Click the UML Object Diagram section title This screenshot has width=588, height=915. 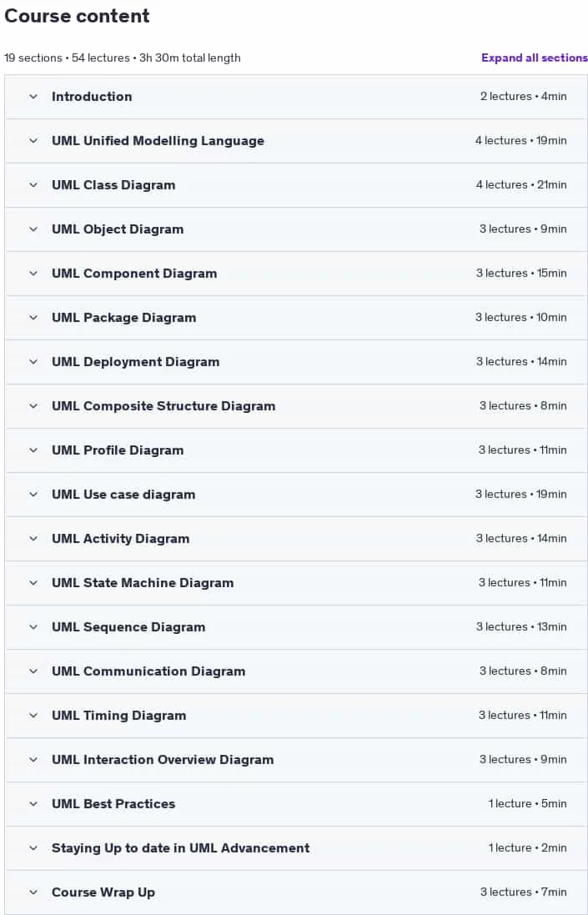118,229
